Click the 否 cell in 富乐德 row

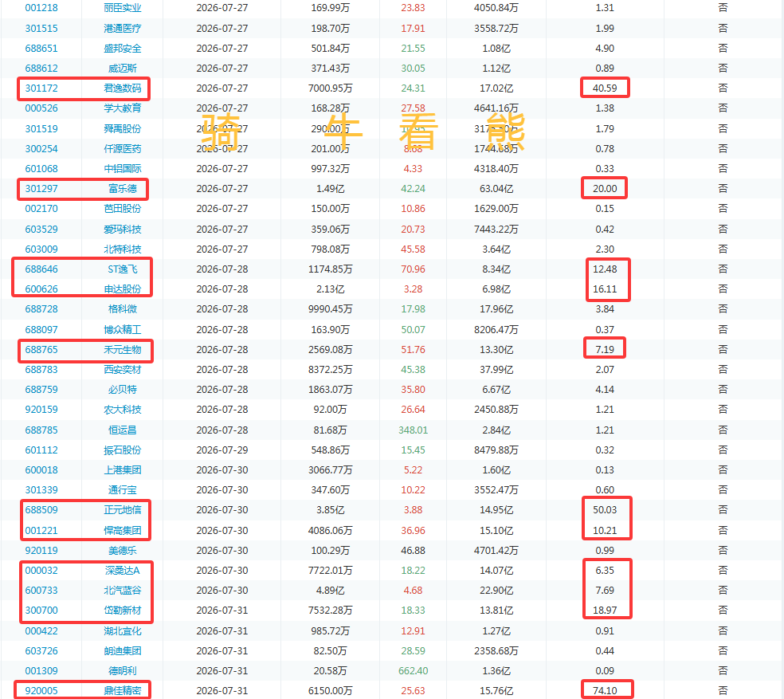coord(723,189)
